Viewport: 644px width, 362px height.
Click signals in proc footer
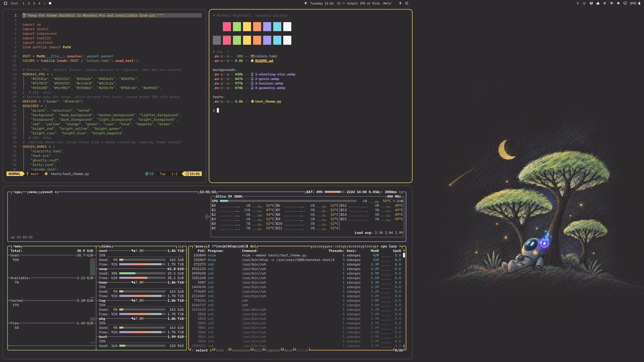[273, 350]
